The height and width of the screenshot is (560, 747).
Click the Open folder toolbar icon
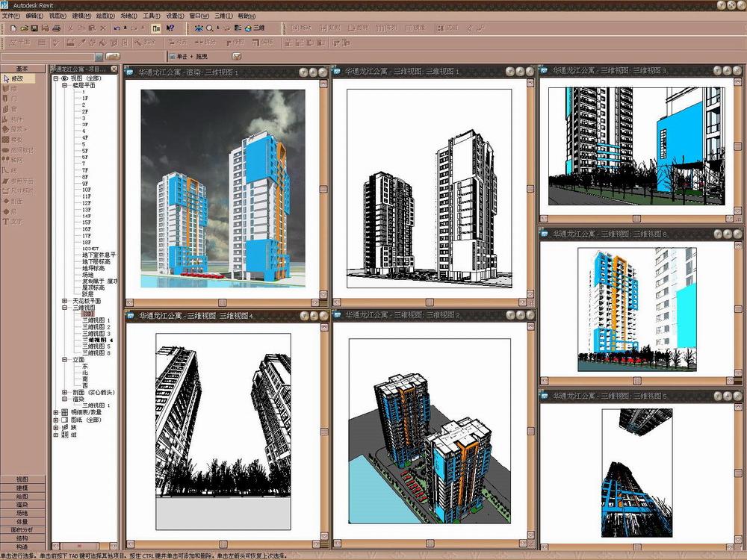pos(25,28)
